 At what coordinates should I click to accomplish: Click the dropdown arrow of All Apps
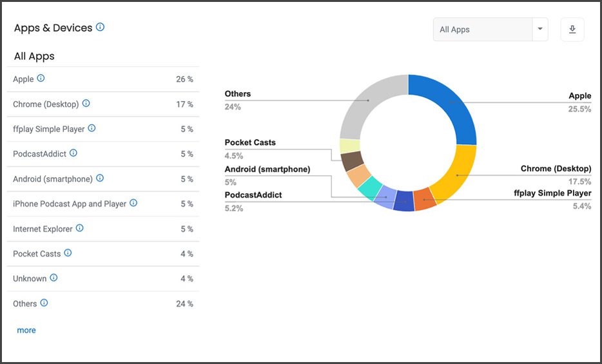click(540, 29)
